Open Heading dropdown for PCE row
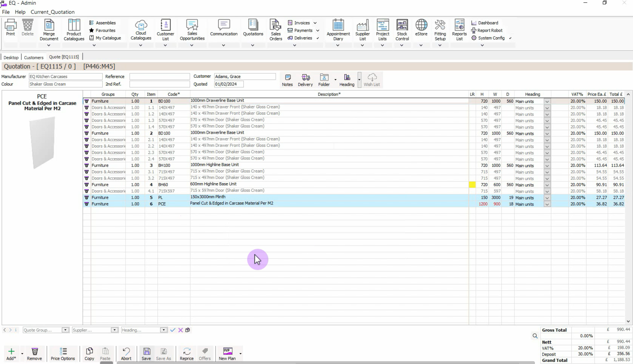The width and height of the screenshot is (633, 364). point(547,204)
